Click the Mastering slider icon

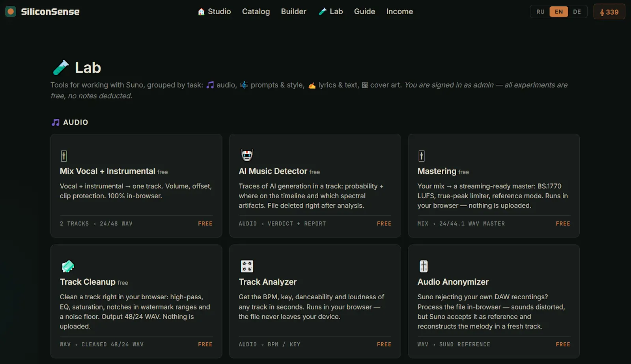click(x=422, y=156)
